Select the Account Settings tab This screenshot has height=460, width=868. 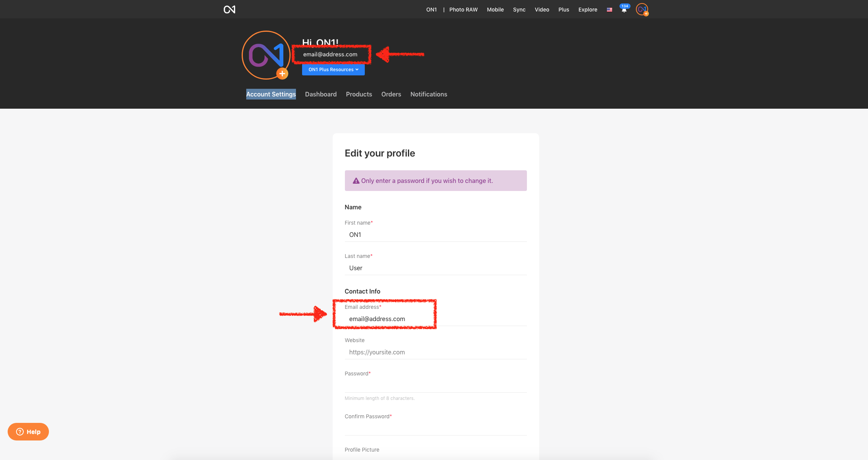pyautogui.click(x=271, y=94)
